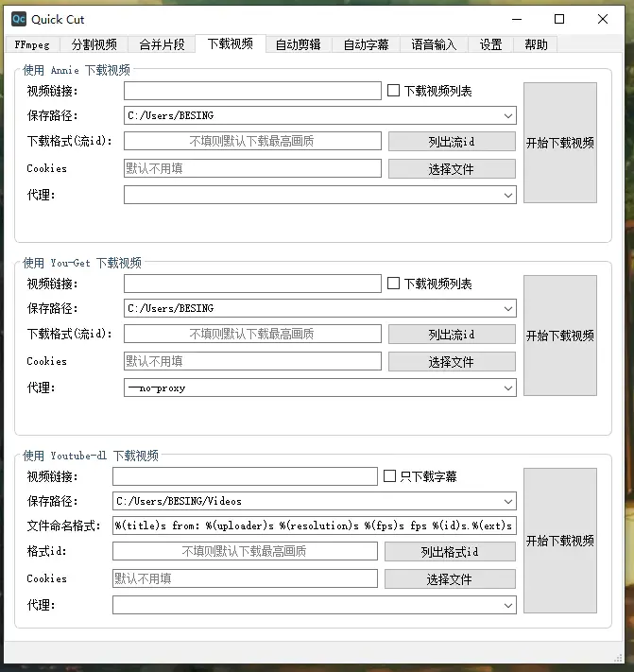634x672 pixels.
Task: Open the 自动字幕 tab
Action: (x=366, y=44)
